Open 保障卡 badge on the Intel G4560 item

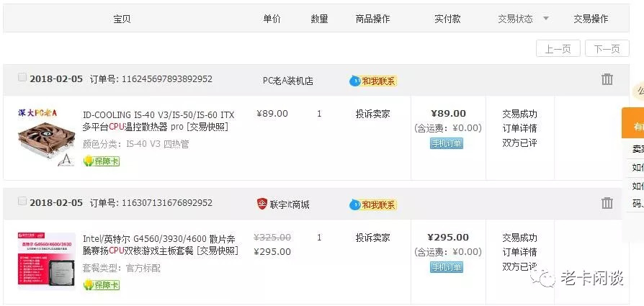click(x=101, y=284)
